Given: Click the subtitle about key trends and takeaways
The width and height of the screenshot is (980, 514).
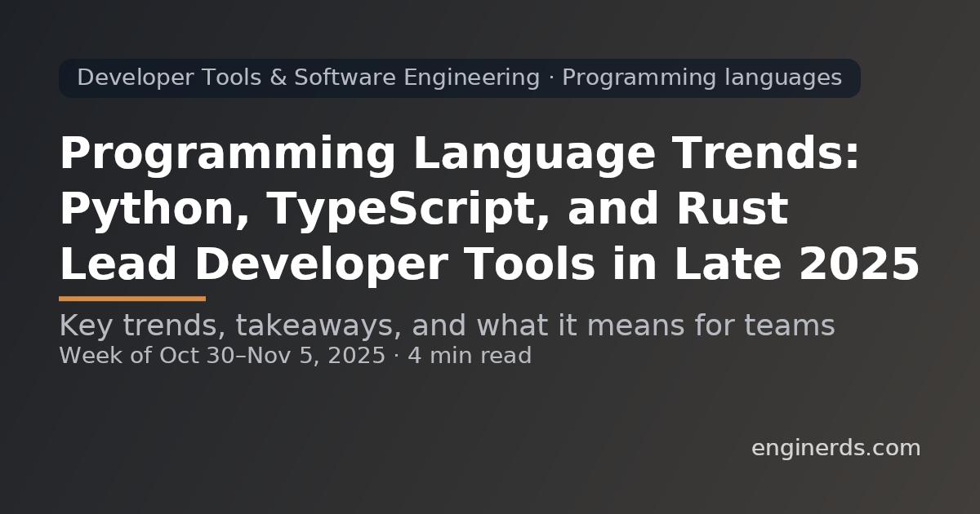Looking at the screenshot, I should pos(447,324).
